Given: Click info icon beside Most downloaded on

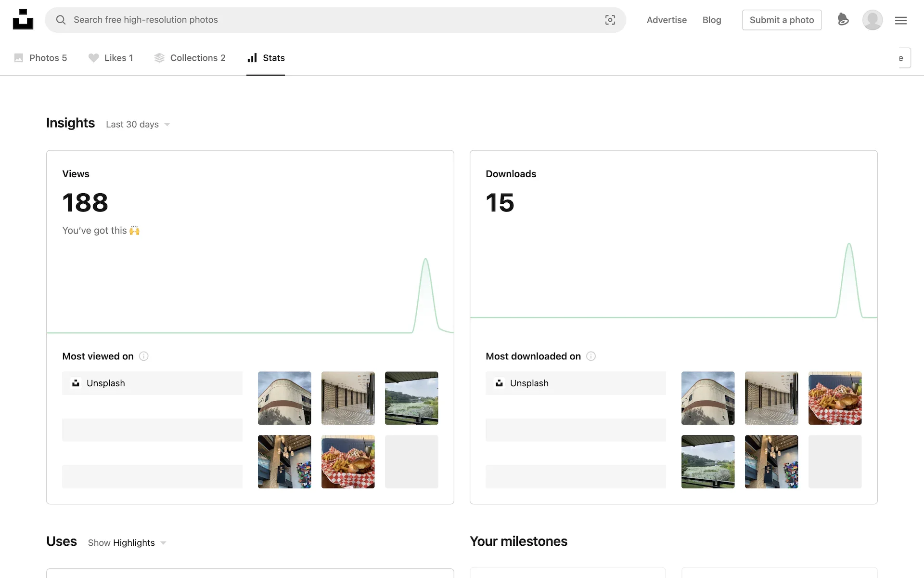Looking at the screenshot, I should 591,356.
